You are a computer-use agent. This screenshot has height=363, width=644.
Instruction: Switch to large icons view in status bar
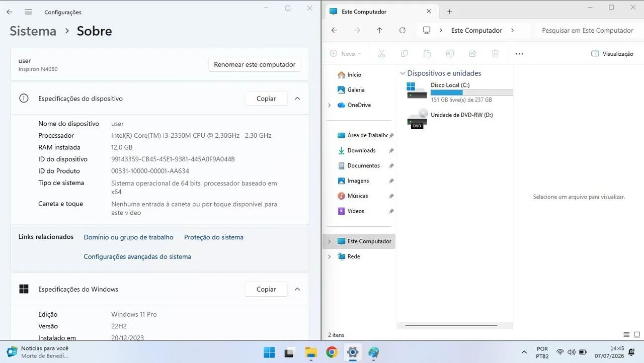[636, 334]
